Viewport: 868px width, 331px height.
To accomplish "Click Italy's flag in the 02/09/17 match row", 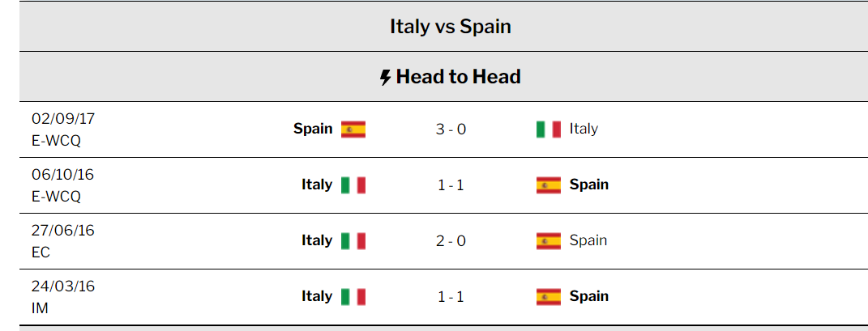I will (x=549, y=129).
